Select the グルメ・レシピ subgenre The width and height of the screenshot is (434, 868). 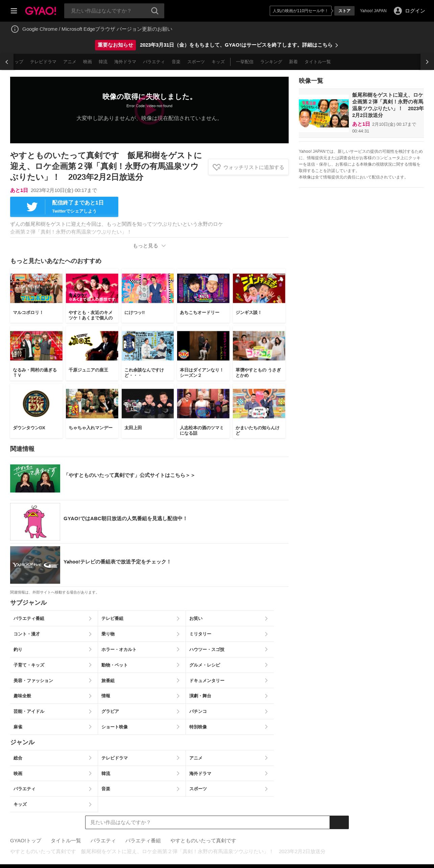click(230, 665)
